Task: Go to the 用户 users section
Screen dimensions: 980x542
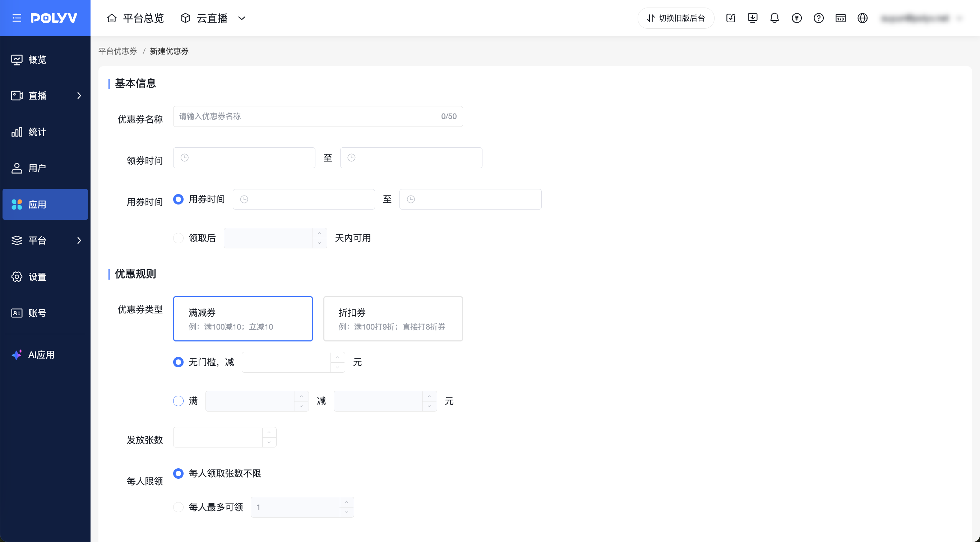Action: [x=45, y=168]
